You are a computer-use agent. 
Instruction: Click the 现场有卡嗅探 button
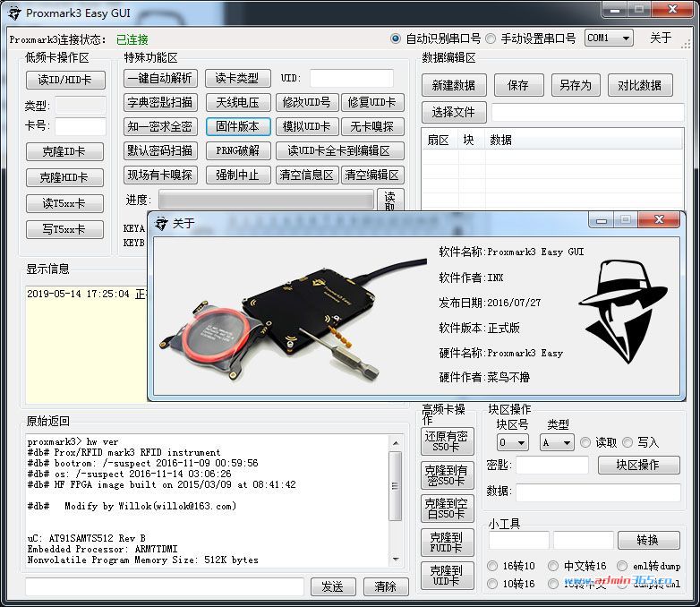160,175
